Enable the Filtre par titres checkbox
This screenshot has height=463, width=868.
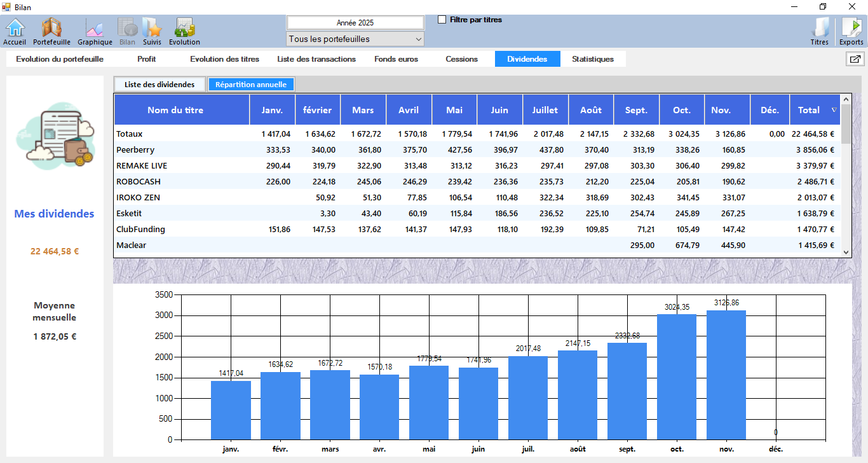442,20
